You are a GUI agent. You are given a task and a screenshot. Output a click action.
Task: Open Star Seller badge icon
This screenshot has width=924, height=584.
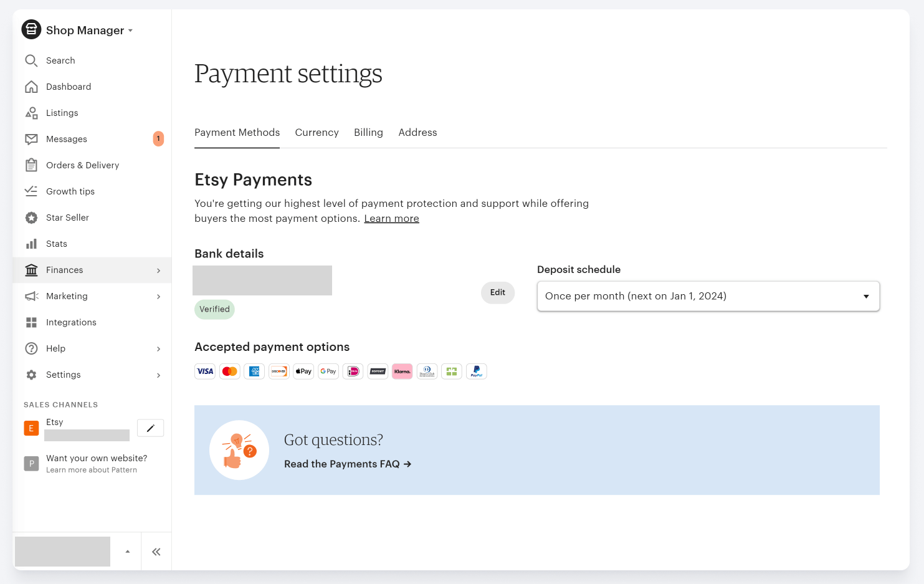click(x=31, y=218)
